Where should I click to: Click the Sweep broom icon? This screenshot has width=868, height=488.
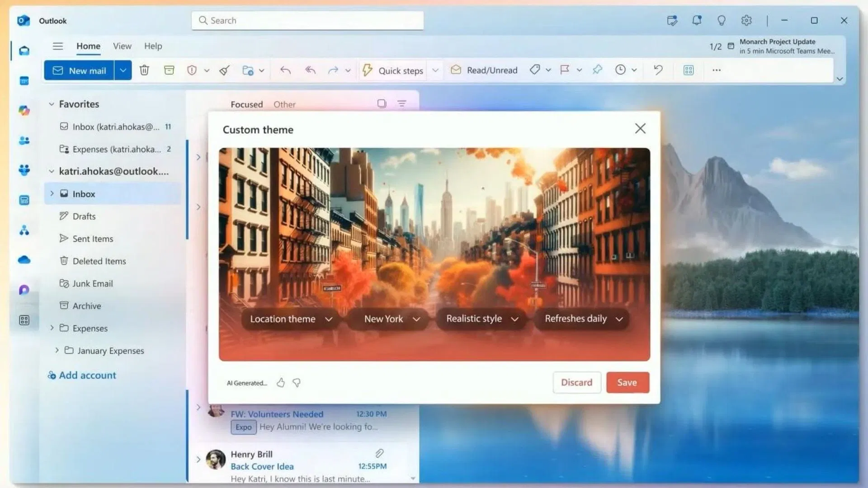pyautogui.click(x=224, y=70)
